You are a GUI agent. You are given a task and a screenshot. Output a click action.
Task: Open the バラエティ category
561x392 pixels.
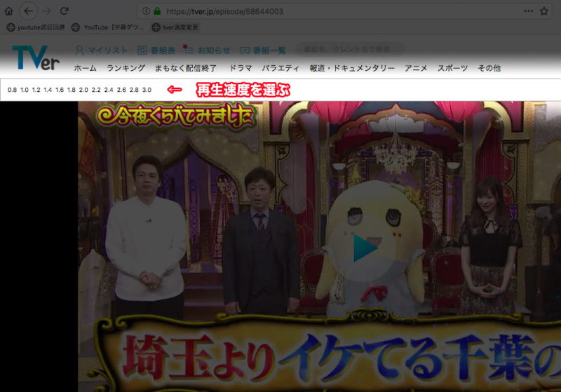(x=280, y=68)
